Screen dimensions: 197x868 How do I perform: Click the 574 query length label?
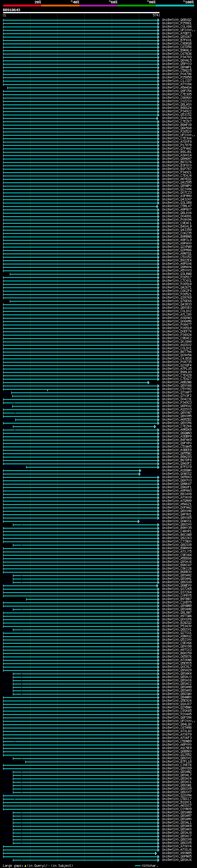(155, 15)
